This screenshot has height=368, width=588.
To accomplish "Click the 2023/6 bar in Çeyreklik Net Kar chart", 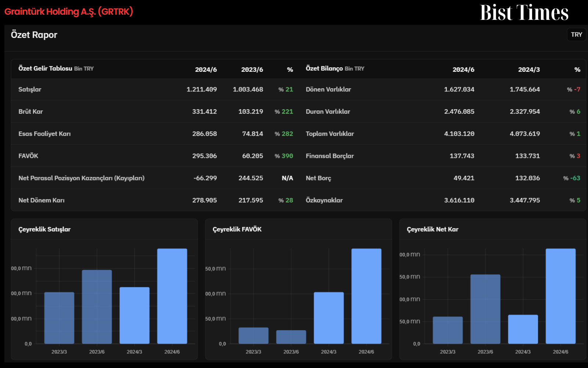I will click(x=485, y=309).
